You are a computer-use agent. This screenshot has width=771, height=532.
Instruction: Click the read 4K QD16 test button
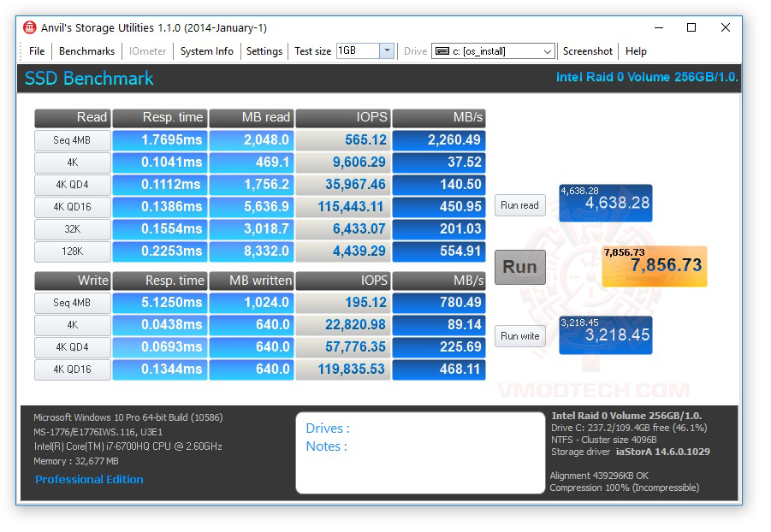pos(72,206)
